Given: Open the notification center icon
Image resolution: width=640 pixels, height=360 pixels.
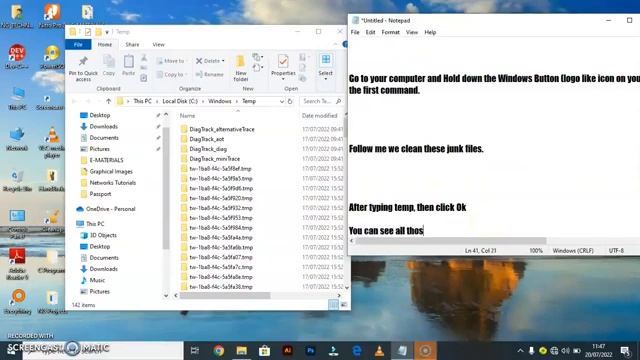Looking at the screenshot, I should click(625, 351).
